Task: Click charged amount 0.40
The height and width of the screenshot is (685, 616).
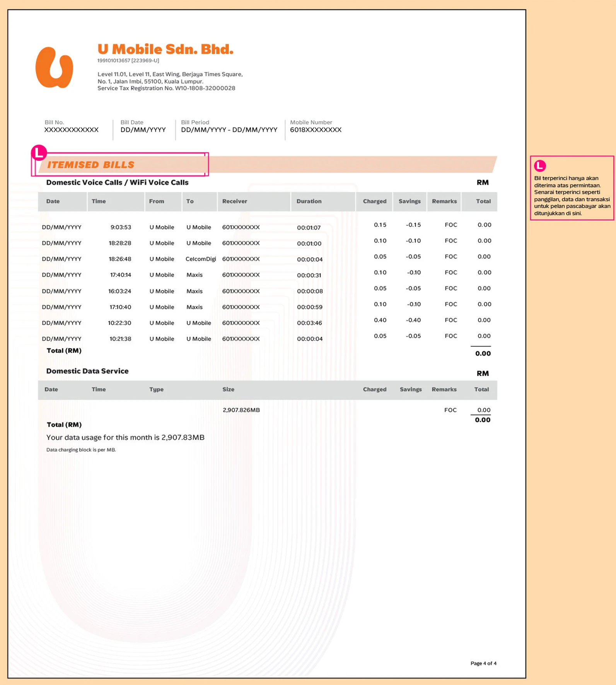Action: click(380, 320)
